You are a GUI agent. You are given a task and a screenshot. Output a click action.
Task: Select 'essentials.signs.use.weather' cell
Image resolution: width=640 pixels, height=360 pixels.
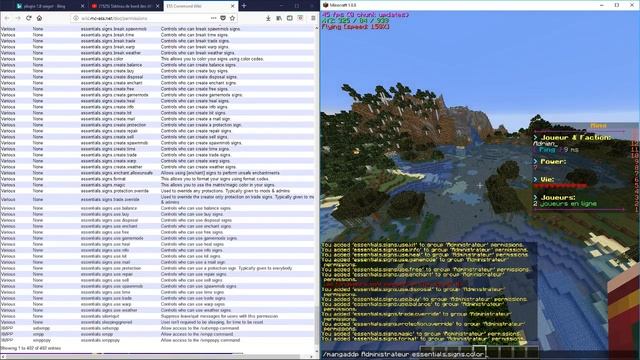(109, 310)
